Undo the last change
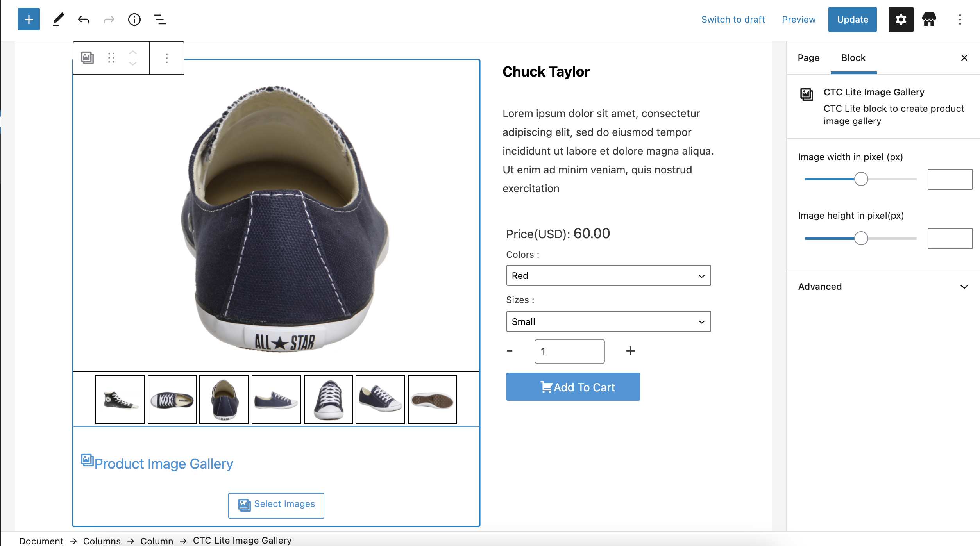 coord(84,20)
